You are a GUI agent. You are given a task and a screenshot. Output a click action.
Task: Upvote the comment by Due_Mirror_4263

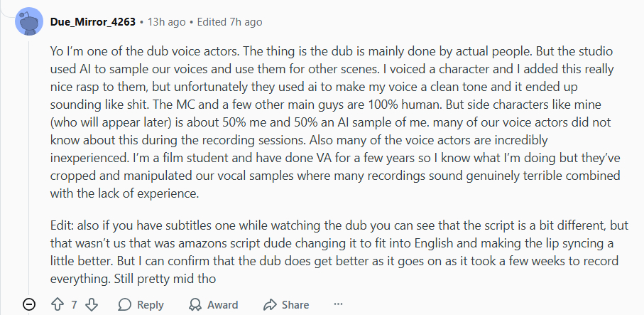[58, 304]
